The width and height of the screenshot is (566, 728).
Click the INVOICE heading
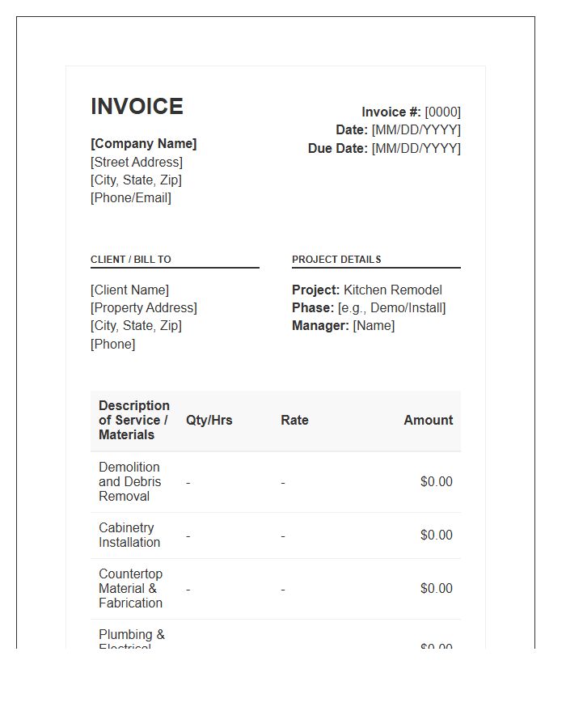(x=137, y=106)
